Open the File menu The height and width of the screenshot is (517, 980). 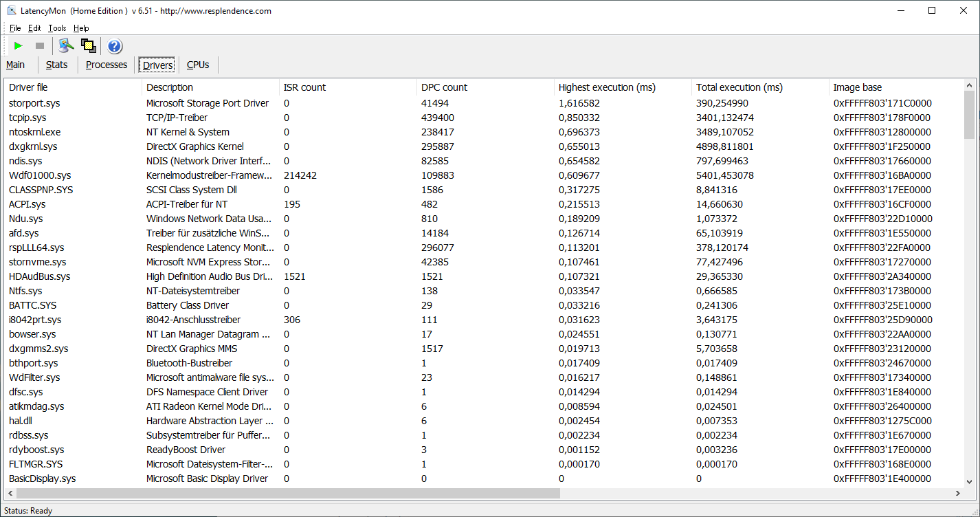click(15, 28)
